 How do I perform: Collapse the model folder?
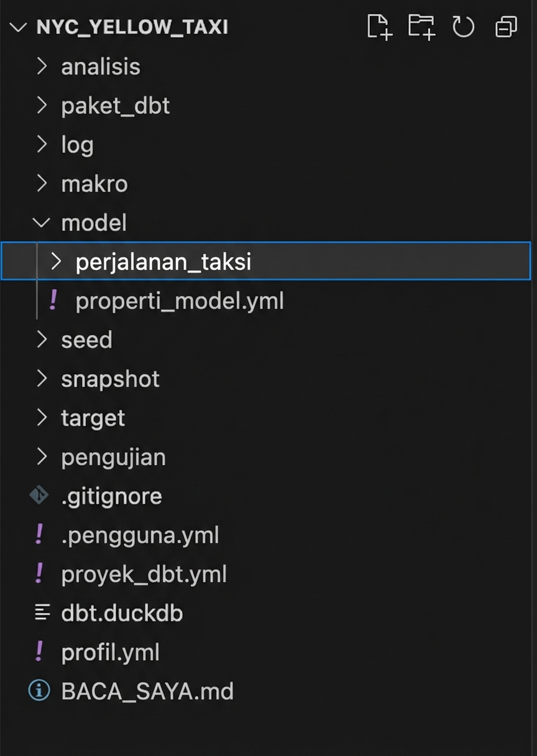point(42,223)
